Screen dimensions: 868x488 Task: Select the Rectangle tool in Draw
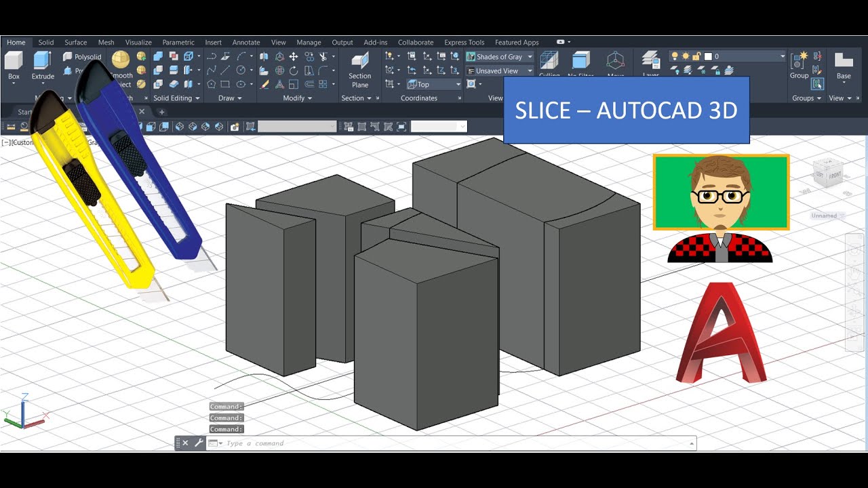point(225,84)
